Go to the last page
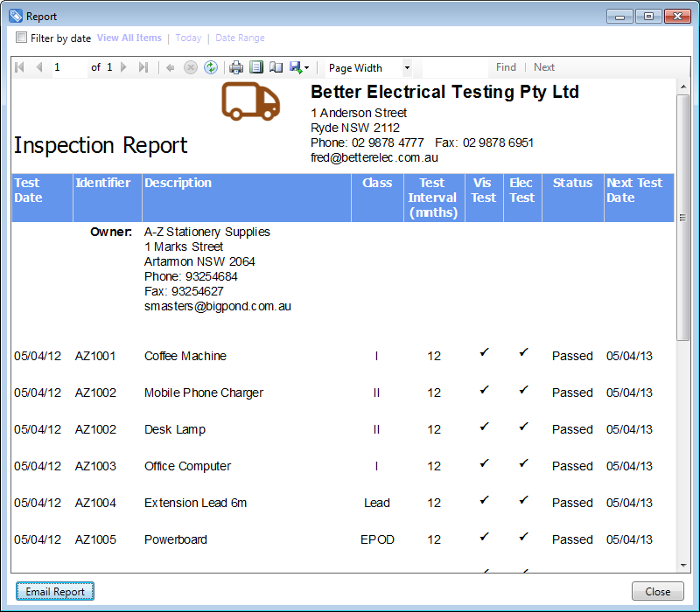Viewport: 700px width, 612px height. tap(143, 67)
